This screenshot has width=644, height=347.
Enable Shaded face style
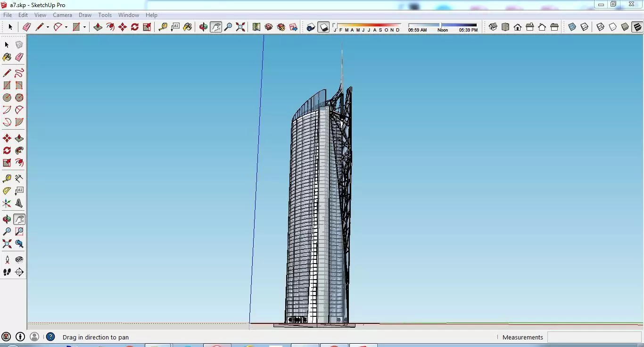click(x=625, y=27)
